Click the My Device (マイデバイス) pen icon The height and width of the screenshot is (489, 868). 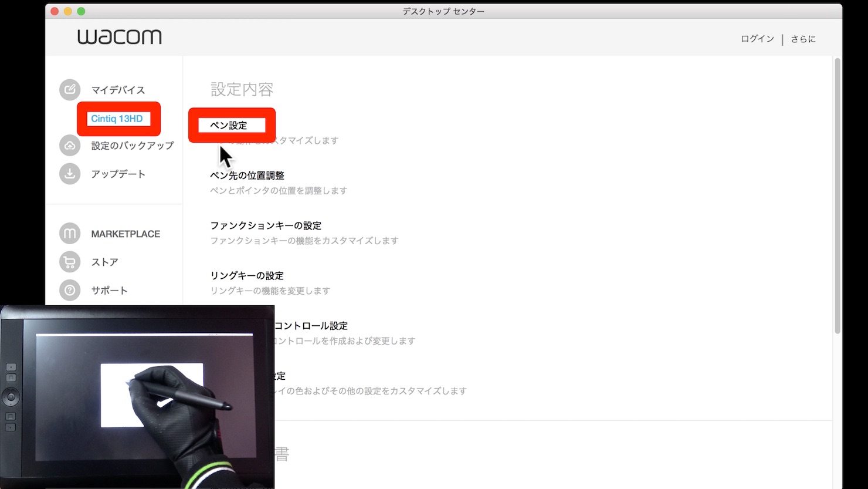[70, 90]
